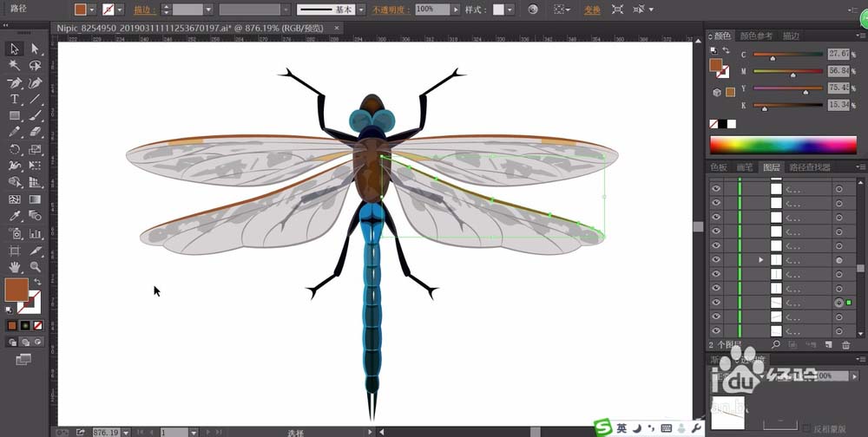
Task: Click the 变换 link in control bar
Action: click(x=592, y=10)
